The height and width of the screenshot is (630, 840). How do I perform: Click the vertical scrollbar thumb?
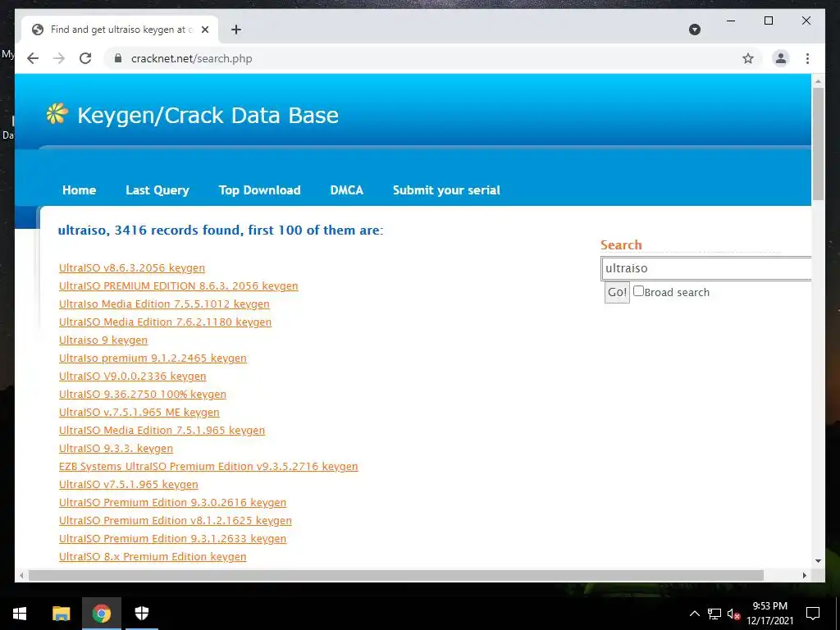[818, 144]
